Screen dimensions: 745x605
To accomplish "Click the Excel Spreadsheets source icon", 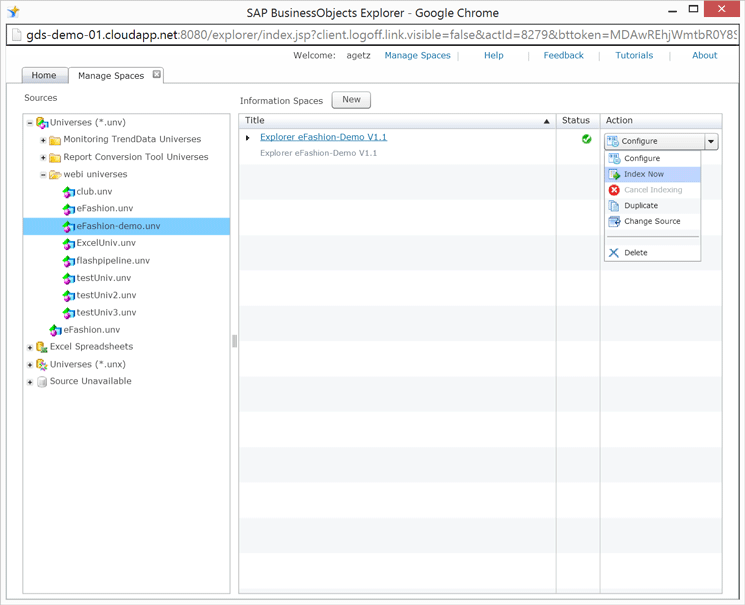I will (x=42, y=347).
